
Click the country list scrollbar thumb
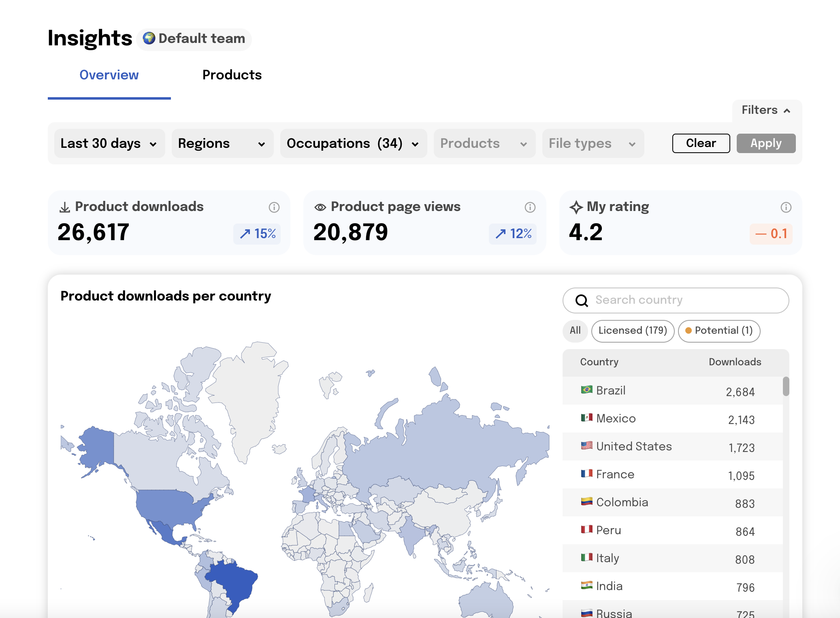tap(786, 386)
